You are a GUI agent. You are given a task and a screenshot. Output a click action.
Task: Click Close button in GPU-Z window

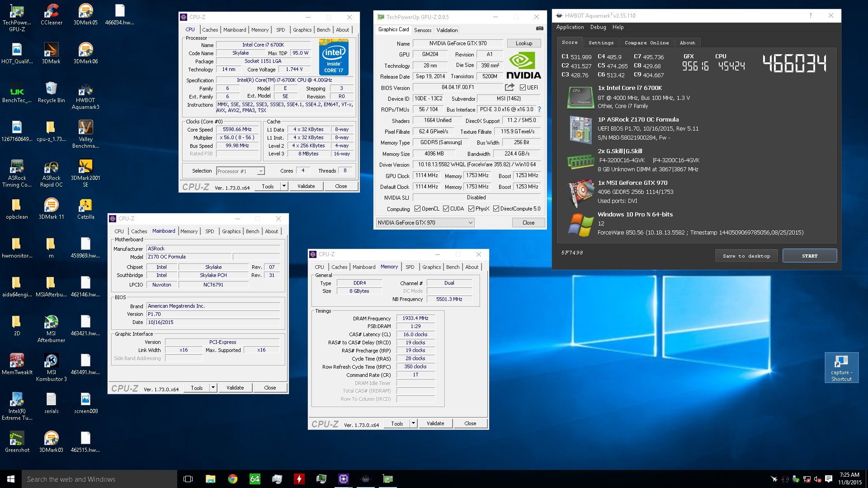pyautogui.click(x=528, y=223)
